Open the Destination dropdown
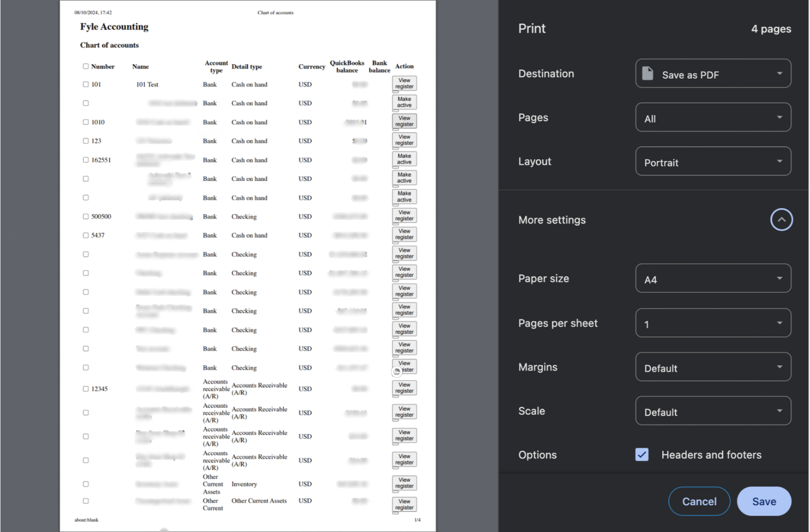 tap(713, 74)
